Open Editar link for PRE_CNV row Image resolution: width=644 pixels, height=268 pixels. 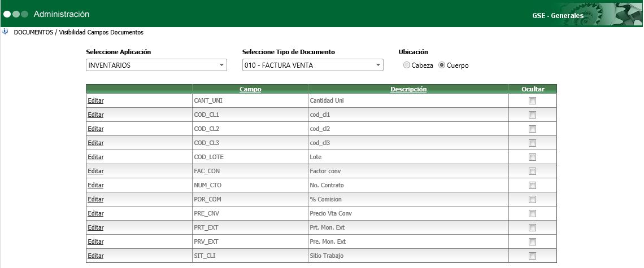coord(95,214)
